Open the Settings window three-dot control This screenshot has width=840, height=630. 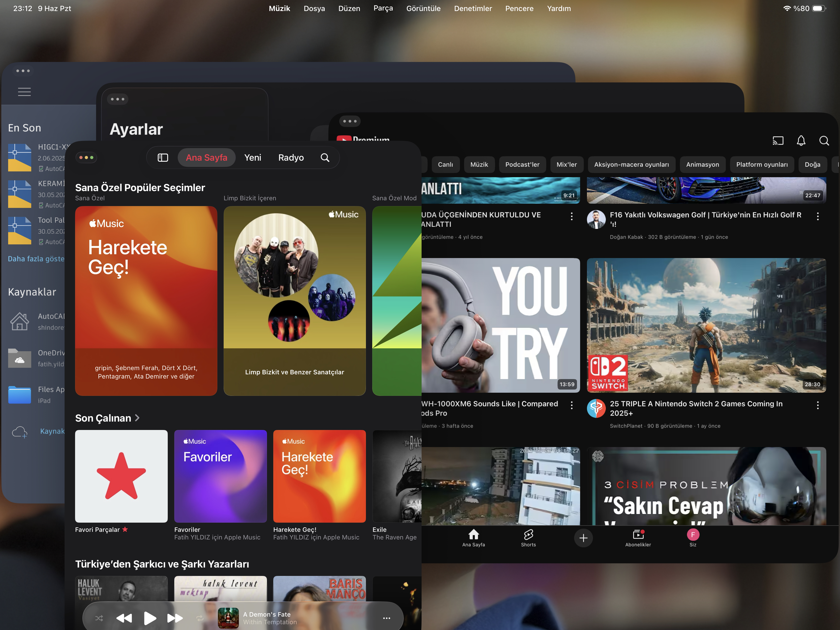click(117, 99)
